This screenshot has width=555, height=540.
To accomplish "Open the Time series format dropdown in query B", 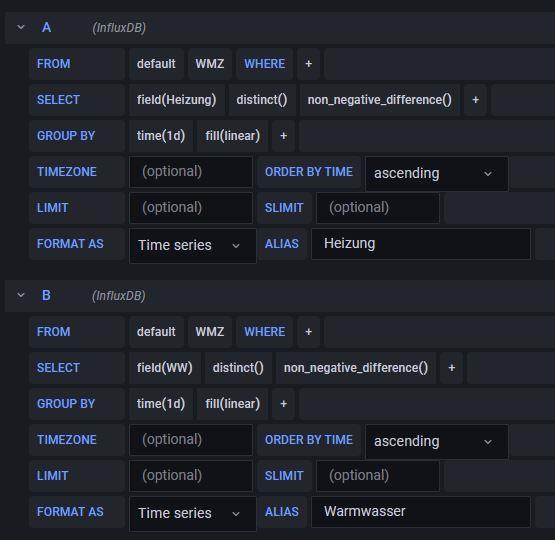I will pyautogui.click(x=193, y=513).
